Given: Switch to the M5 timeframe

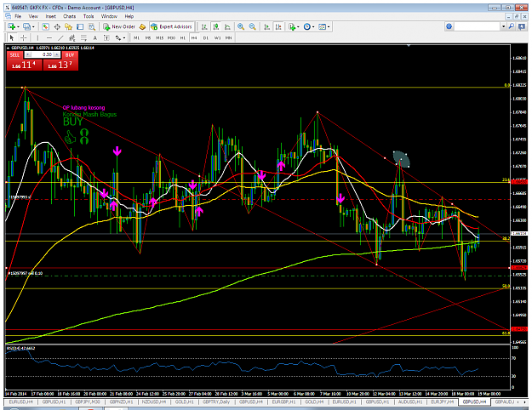Looking at the screenshot, I should tap(148, 38).
